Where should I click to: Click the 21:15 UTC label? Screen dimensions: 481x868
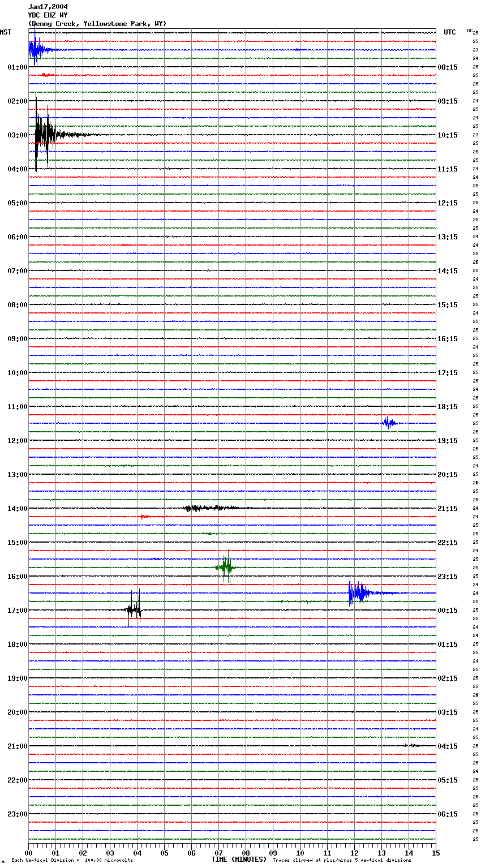448,509
